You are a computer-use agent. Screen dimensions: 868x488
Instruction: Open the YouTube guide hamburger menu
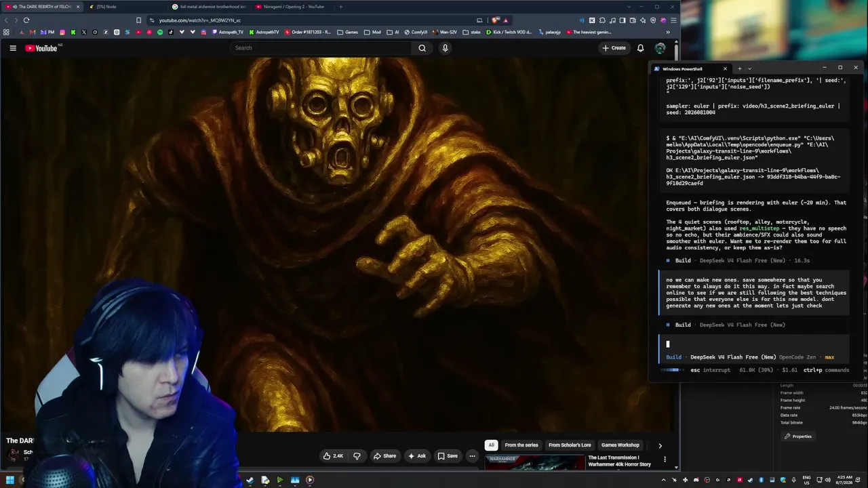tap(13, 48)
